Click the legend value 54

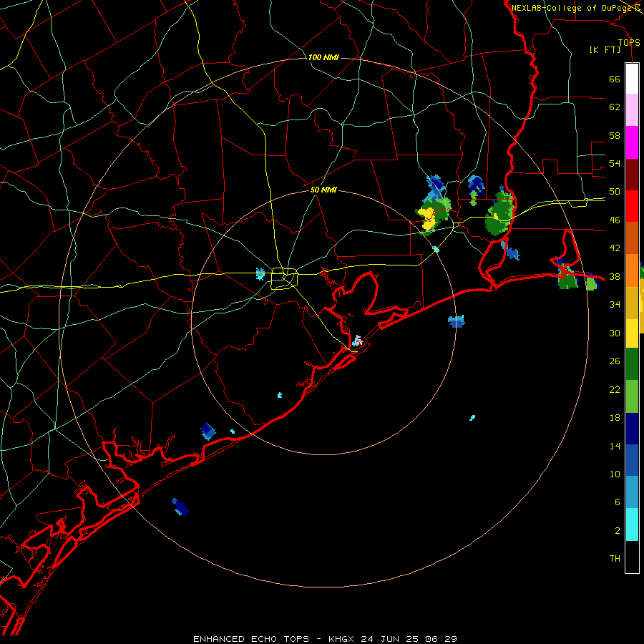click(x=615, y=163)
